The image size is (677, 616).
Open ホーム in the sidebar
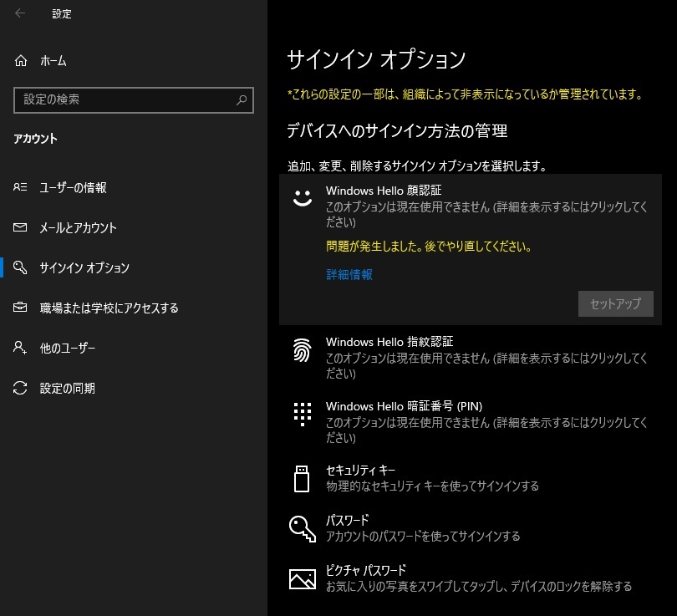point(134,61)
